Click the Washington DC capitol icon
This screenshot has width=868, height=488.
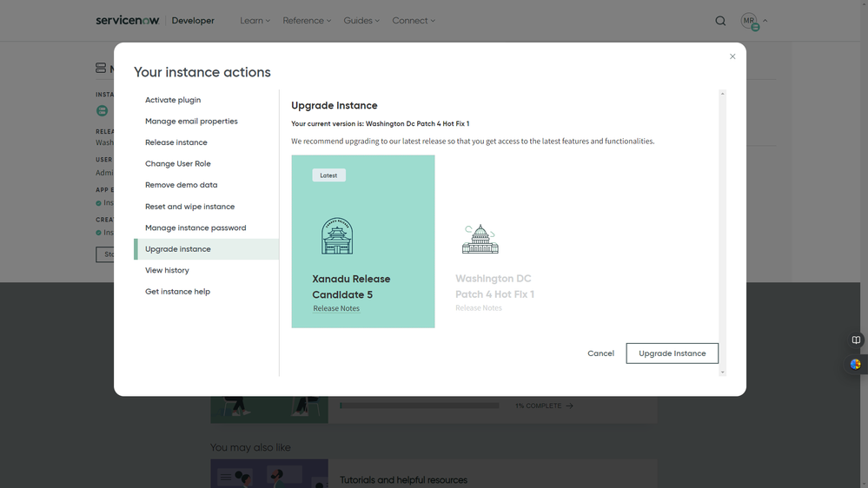pyautogui.click(x=480, y=239)
